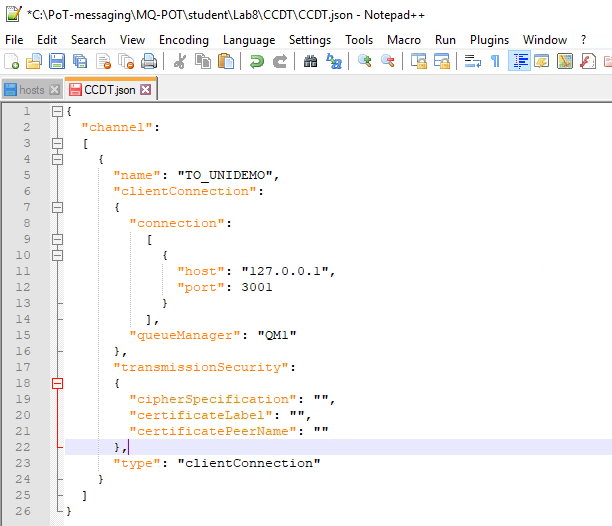Open the View menu
Image resolution: width=612 pixels, height=526 pixels.
[132, 40]
